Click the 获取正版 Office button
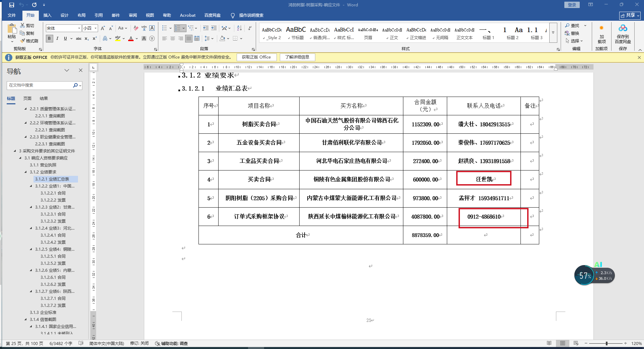The width and height of the screenshot is (644, 349). 256,57
